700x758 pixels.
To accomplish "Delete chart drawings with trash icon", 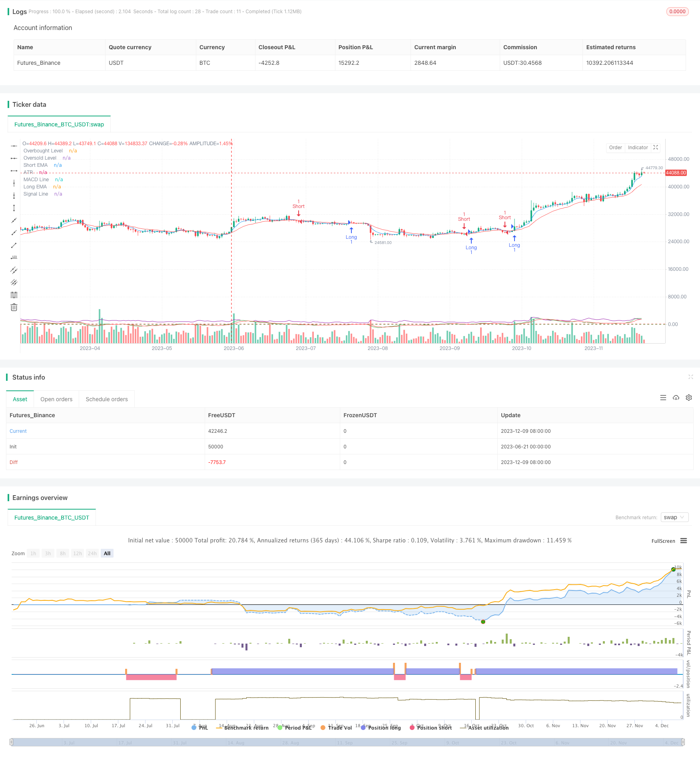I will (14, 307).
